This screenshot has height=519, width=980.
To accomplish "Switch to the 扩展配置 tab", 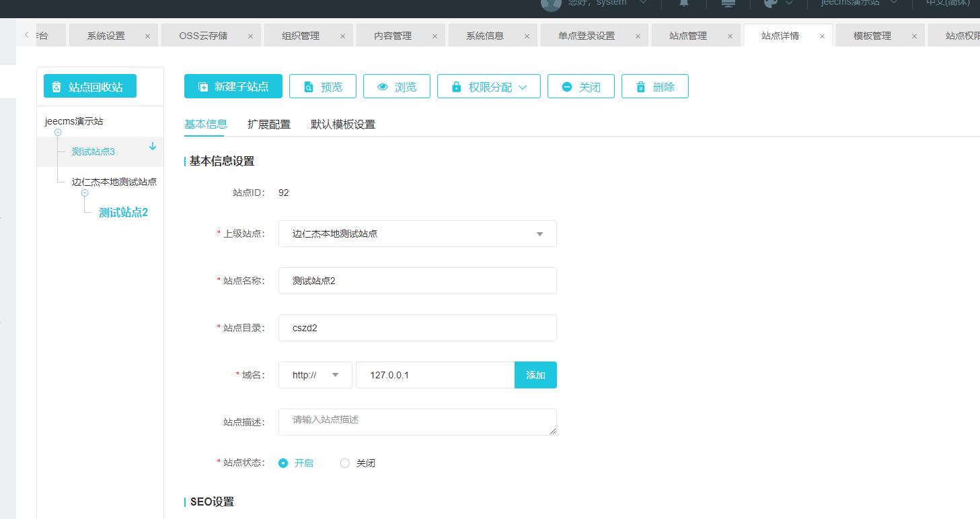I will 269,125.
